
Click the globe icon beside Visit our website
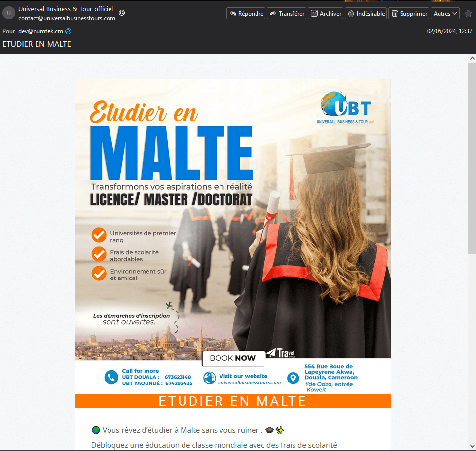[210, 378]
